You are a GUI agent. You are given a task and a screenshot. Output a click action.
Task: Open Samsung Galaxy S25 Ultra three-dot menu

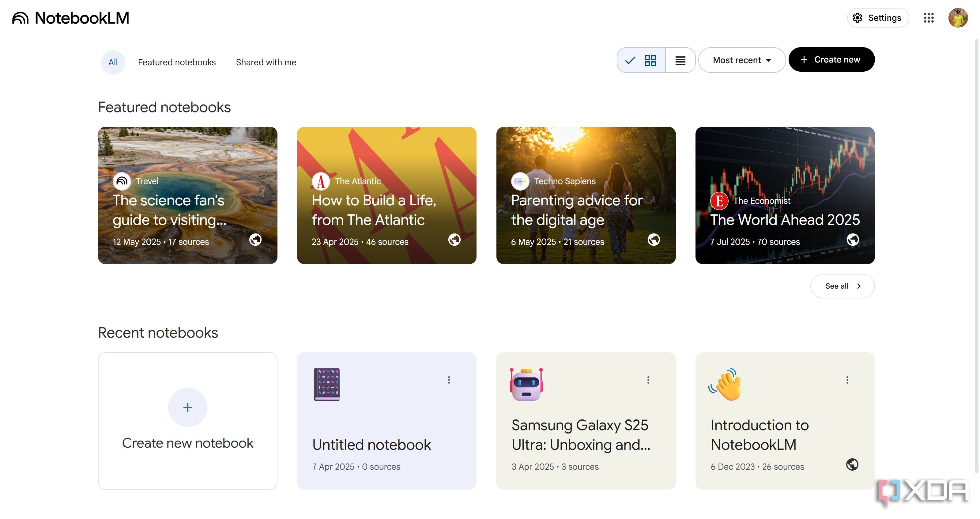coord(648,380)
